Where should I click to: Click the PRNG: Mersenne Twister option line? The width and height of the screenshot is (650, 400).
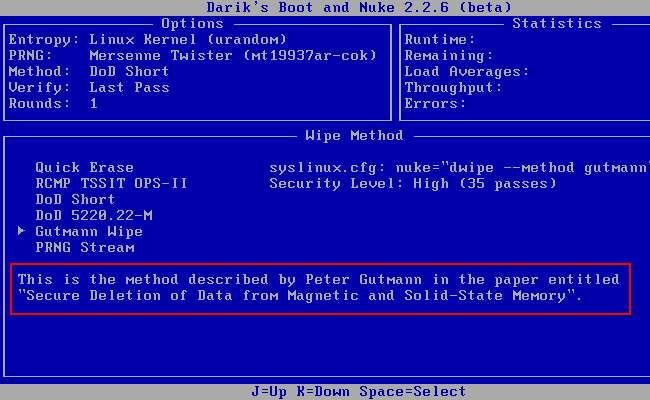(x=193, y=56)
